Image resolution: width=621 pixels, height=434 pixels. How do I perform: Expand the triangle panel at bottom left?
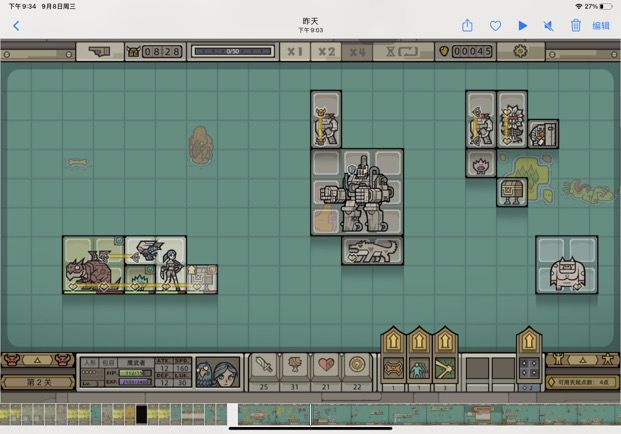tap(38, 359)
